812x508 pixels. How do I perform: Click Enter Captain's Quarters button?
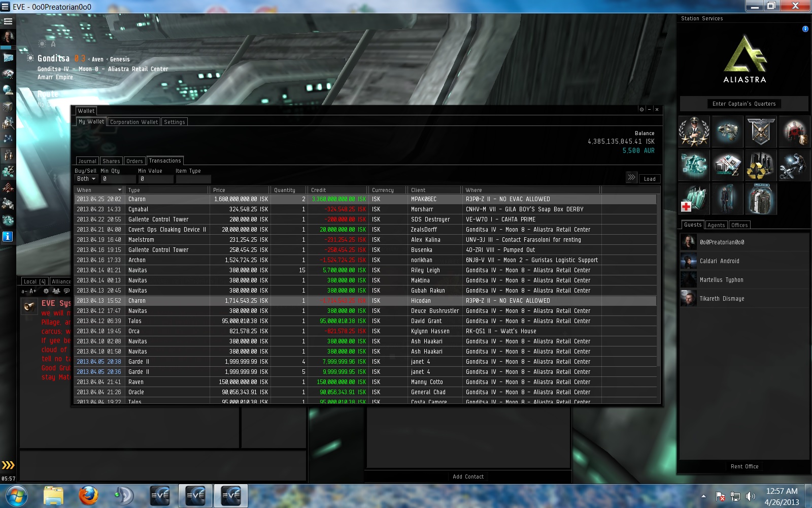744,104
